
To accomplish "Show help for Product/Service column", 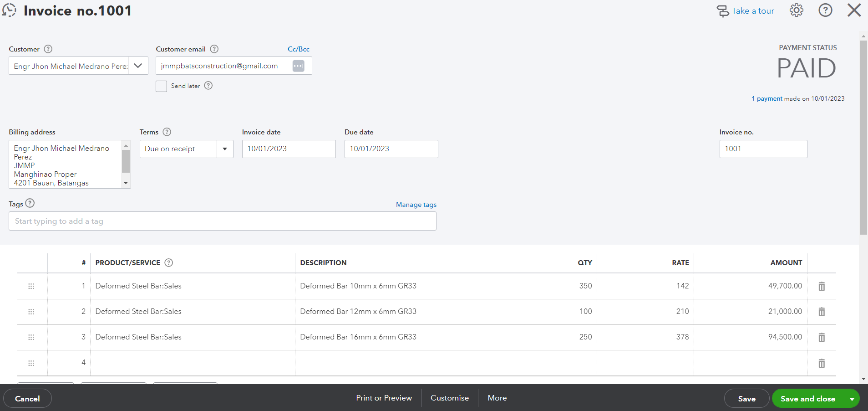I will point(169,262).
